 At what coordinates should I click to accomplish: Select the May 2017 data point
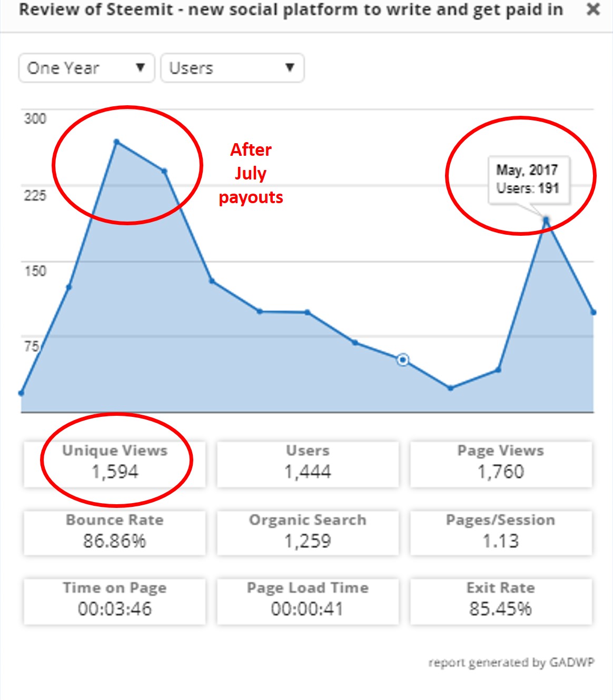[546, 219]
